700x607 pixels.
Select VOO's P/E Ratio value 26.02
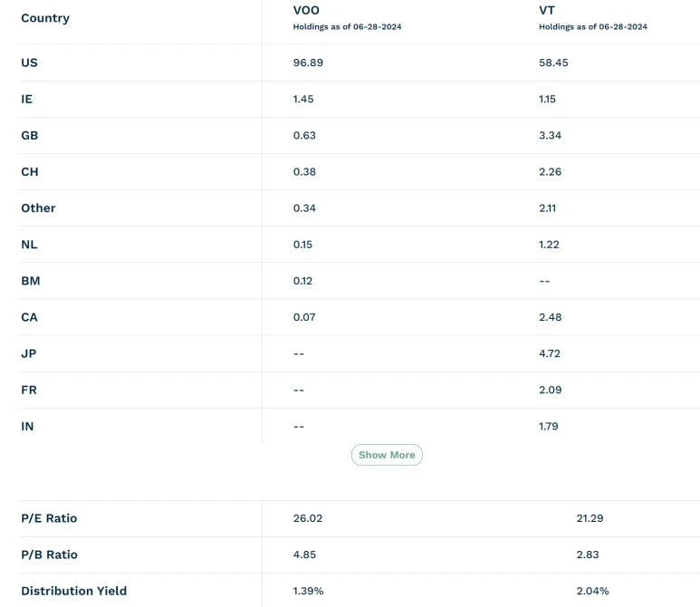[308, 518]
